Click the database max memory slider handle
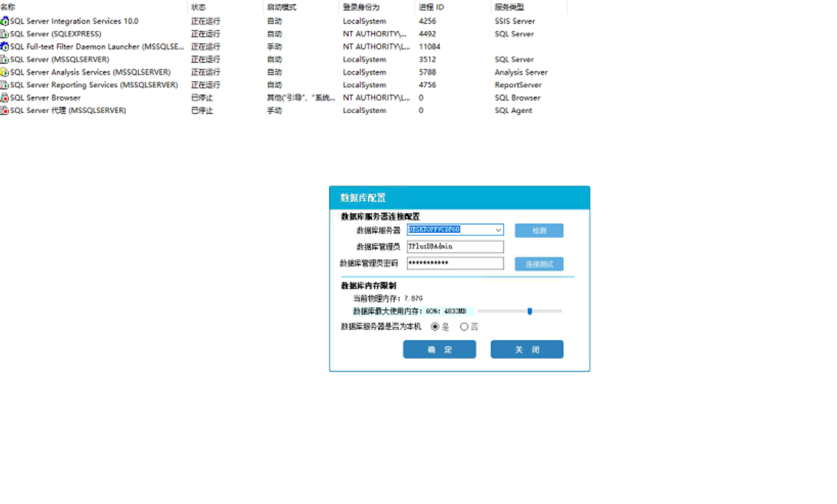This screenshot has height=504, width=837. coord(529,311)
